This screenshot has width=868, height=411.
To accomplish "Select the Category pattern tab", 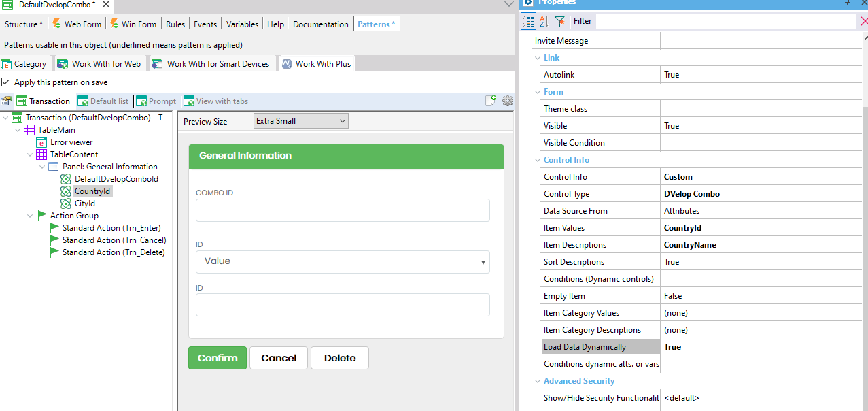I will (24, 63).
